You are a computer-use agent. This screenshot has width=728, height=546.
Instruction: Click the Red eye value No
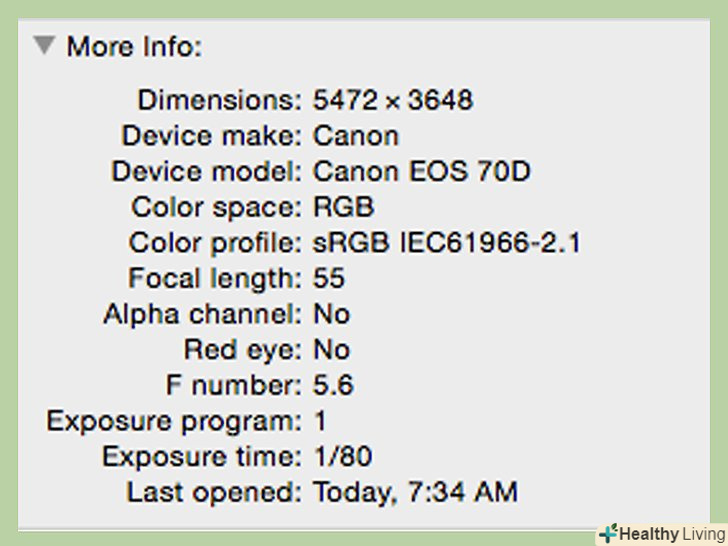[331, 350]
